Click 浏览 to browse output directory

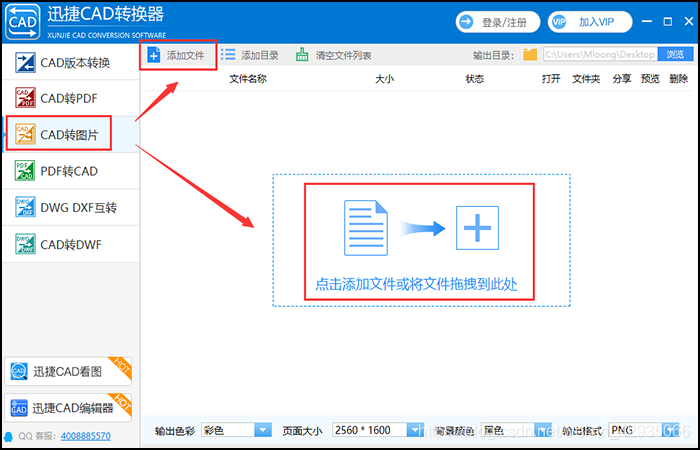coord(675,54)
